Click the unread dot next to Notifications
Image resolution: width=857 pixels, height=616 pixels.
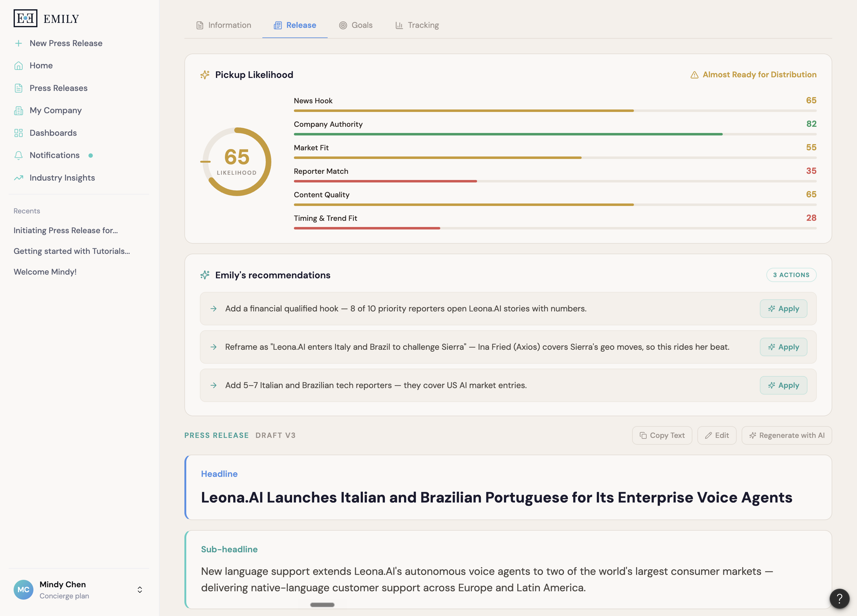pos(91,155)
